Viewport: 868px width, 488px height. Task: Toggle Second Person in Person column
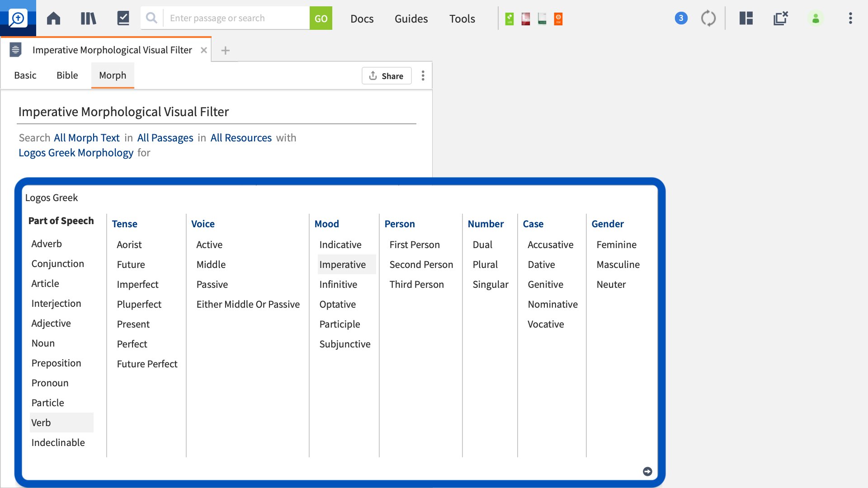421,264
